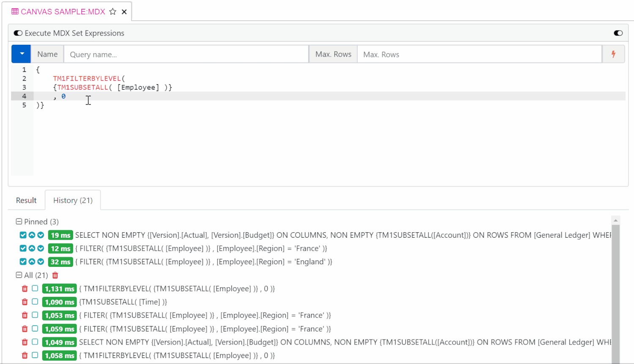The height and width of the screenshot is (364, 634).
Task: Open the History (21) tab
Action: pyautogui.click(x=73, y=200)
